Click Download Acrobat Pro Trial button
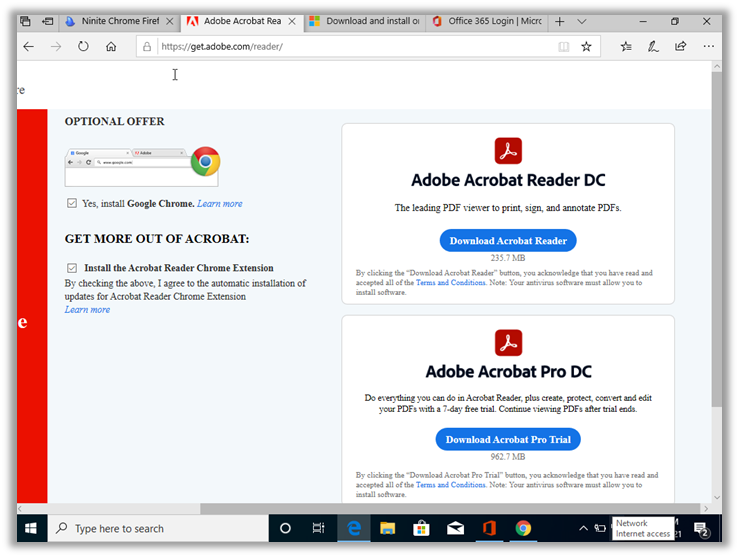The width and height of the screenshot is (739, 557). pos(508,440)
